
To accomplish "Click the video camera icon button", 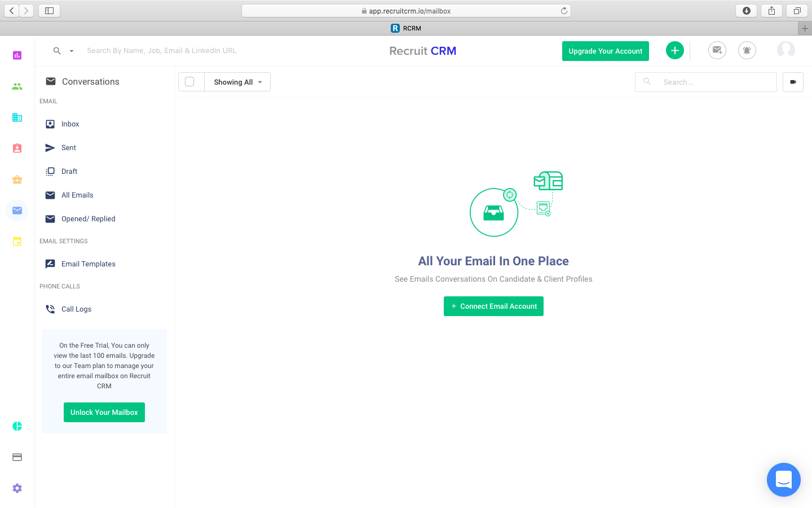I will [793, 82].
